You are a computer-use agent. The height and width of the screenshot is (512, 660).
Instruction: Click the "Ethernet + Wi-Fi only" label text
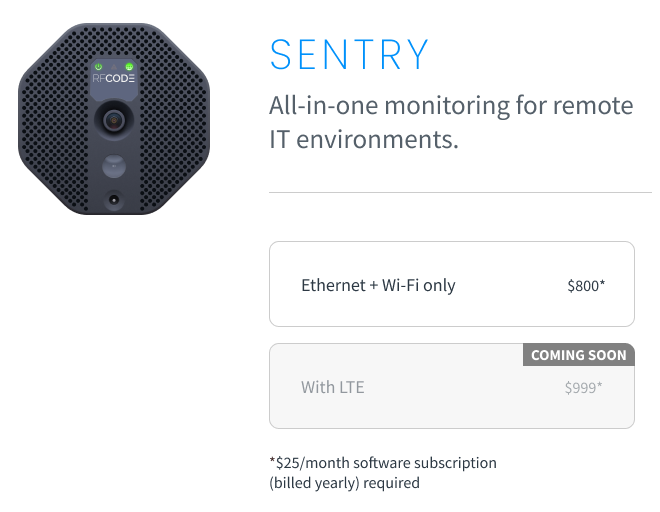[x=378, y=285]
